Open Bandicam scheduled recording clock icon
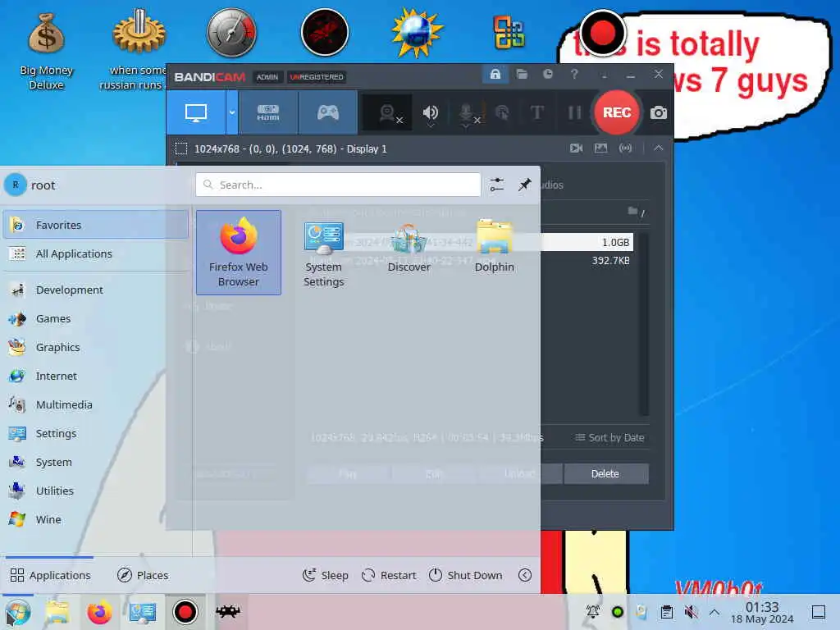Screen dimensions: 840x630 547,74
